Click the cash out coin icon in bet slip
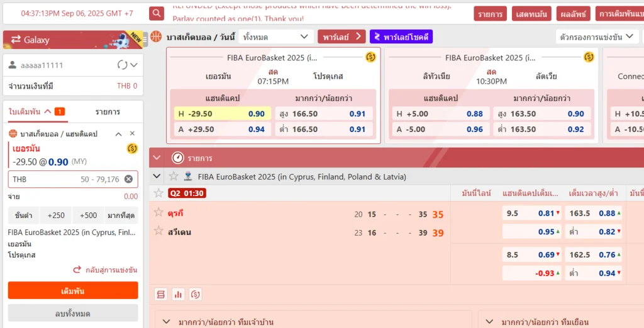This screenshot has height=328, width=644. (x=132, y=149)
